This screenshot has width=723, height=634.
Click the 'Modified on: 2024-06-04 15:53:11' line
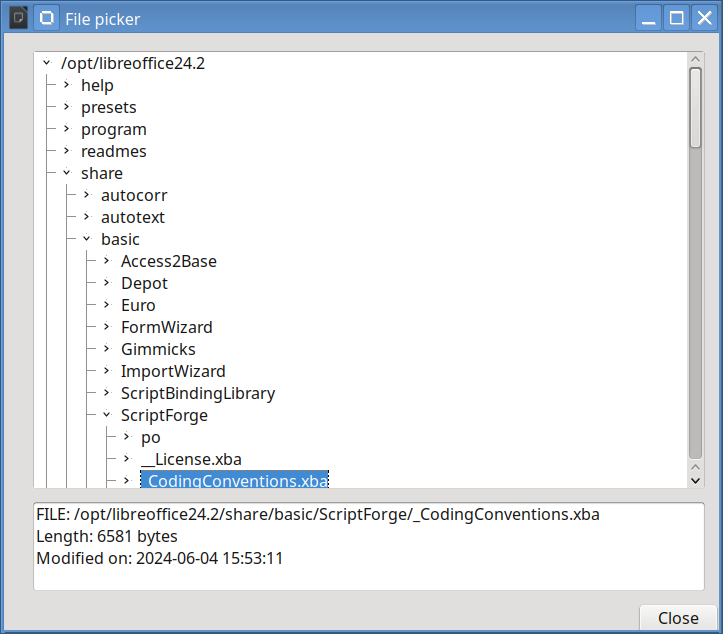click(x=160, y=558)
